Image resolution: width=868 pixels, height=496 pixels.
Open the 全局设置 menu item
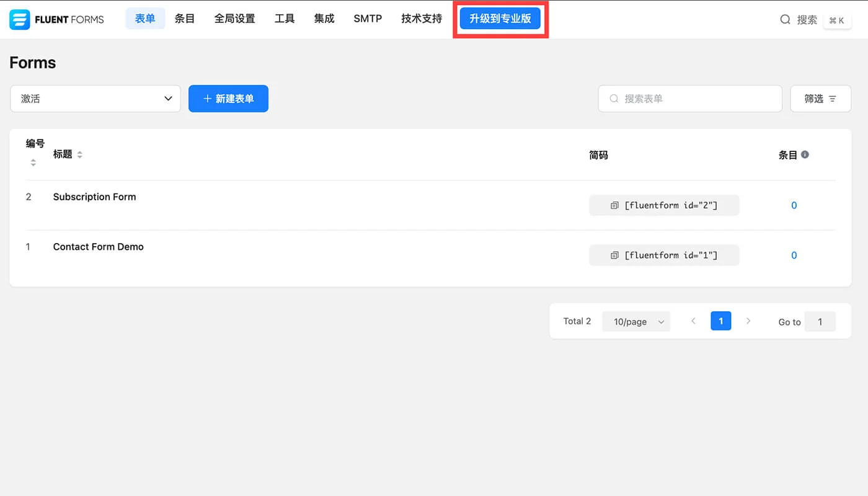[x=234, y=19]
